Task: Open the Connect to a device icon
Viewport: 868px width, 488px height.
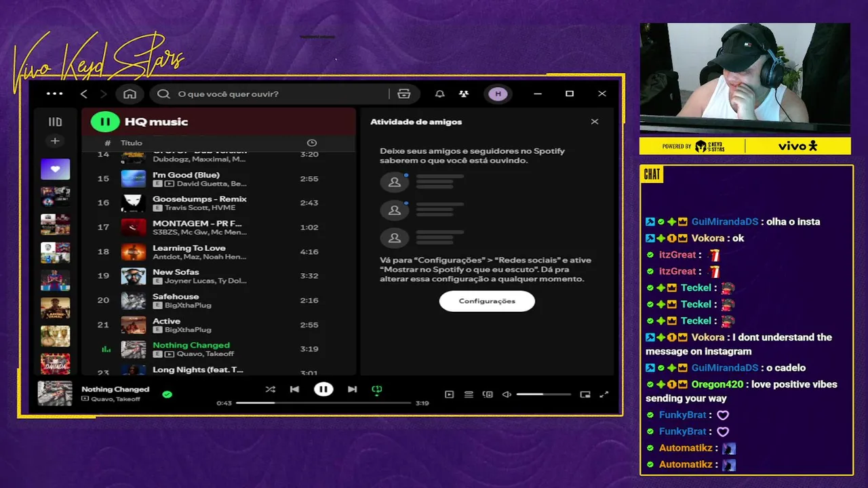Action: [488, 394]
